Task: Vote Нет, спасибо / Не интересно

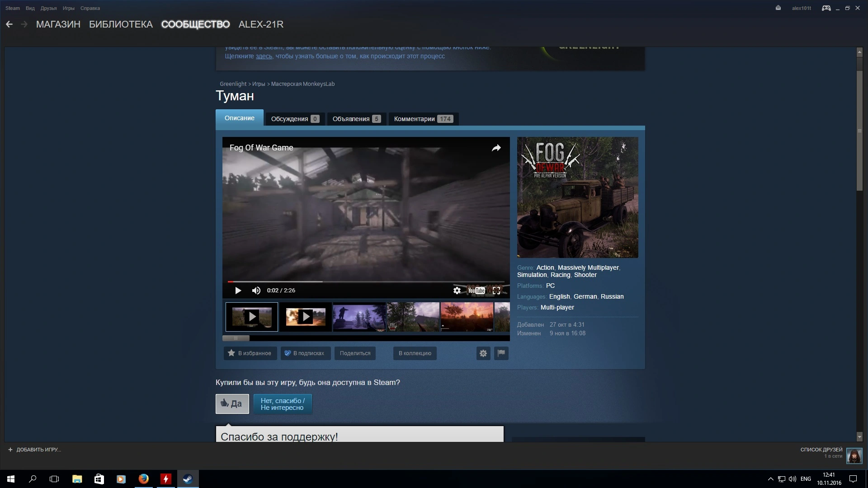Action: coord(283,404)
